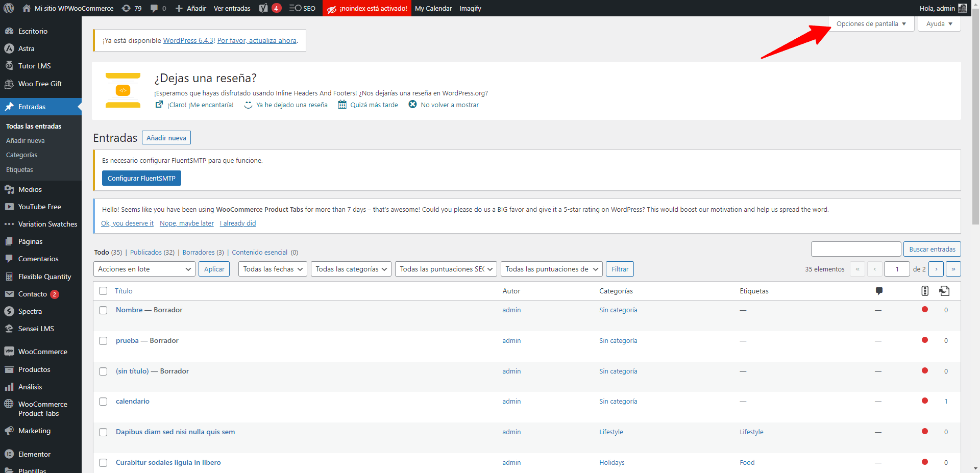The height and width of the screenshot is (473, 980).
Task: Open Woo Free Gift menu
Action: tap(41, 84)
